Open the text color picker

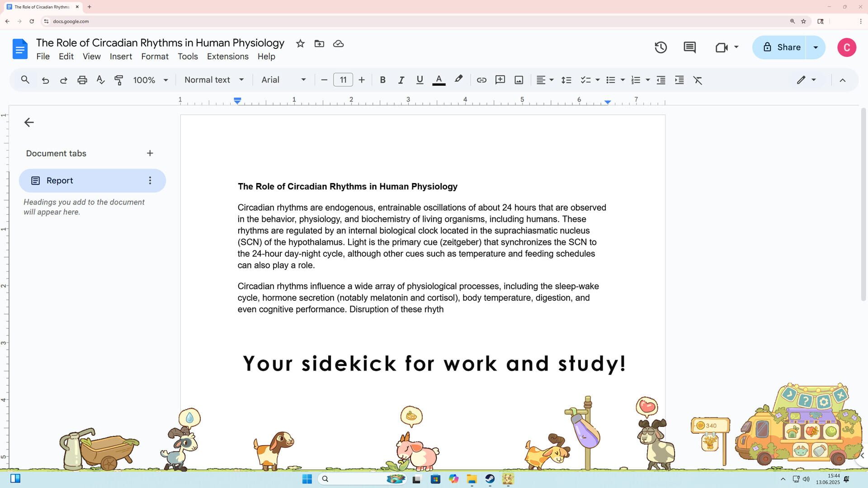coord(438,80)
